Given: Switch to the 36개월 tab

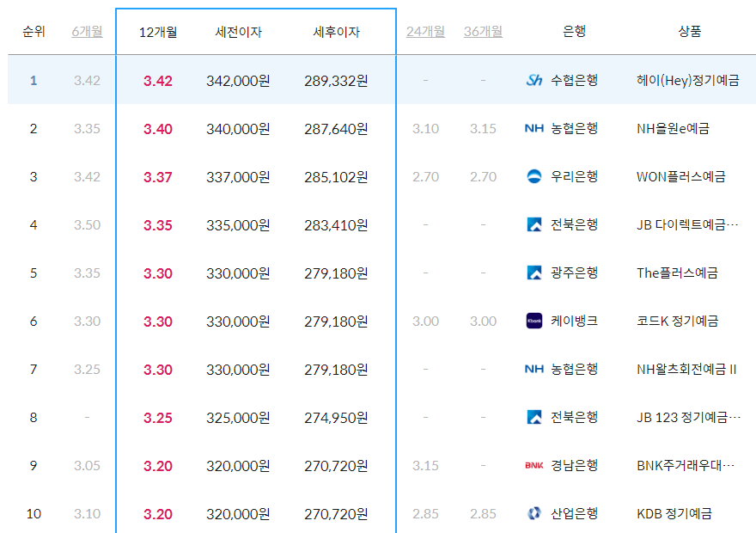Looking at the screenshot, I should click(x=483, y=32).
